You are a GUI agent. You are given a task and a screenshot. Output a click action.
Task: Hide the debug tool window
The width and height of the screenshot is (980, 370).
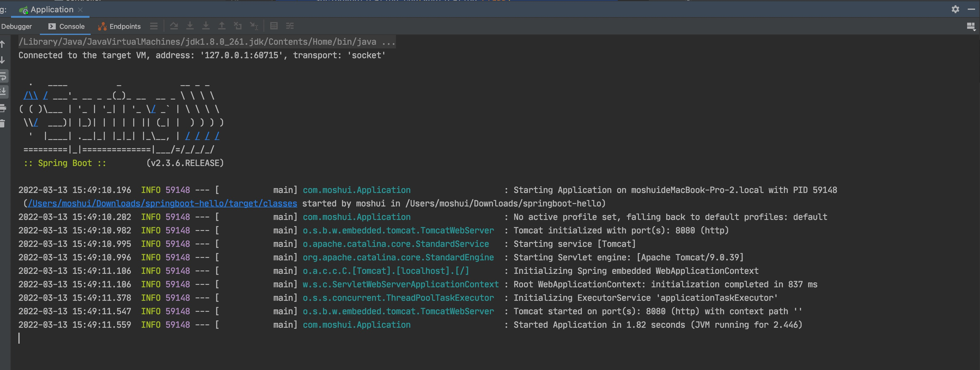[x=971, y=9]
